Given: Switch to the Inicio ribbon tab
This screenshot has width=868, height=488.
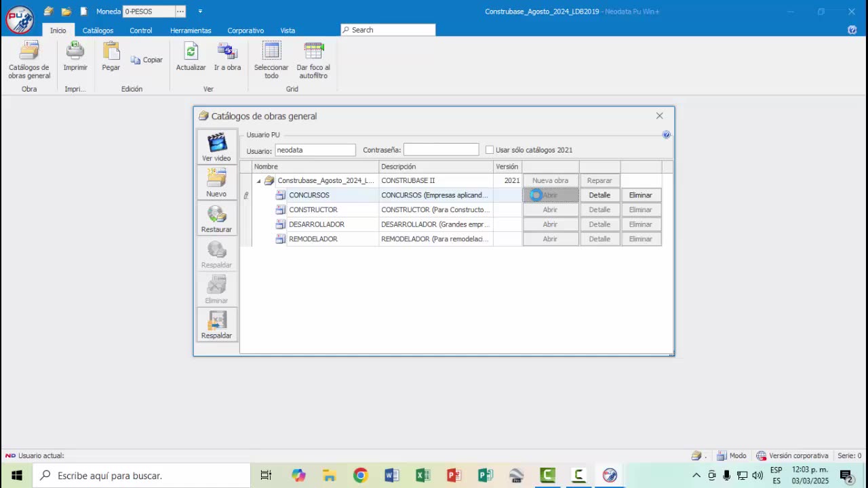Looking at the screenshot, I should 58,30.
